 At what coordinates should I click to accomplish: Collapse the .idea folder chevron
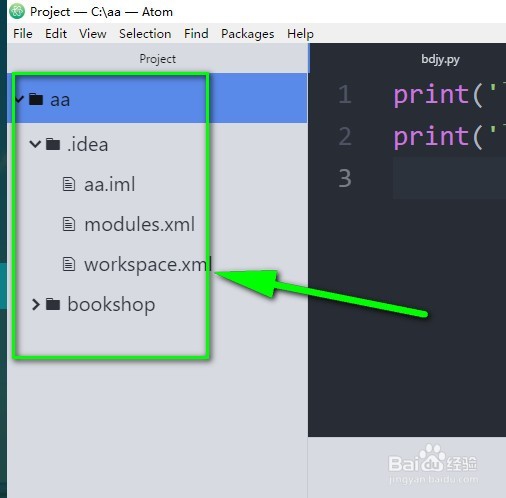(35, 144)
